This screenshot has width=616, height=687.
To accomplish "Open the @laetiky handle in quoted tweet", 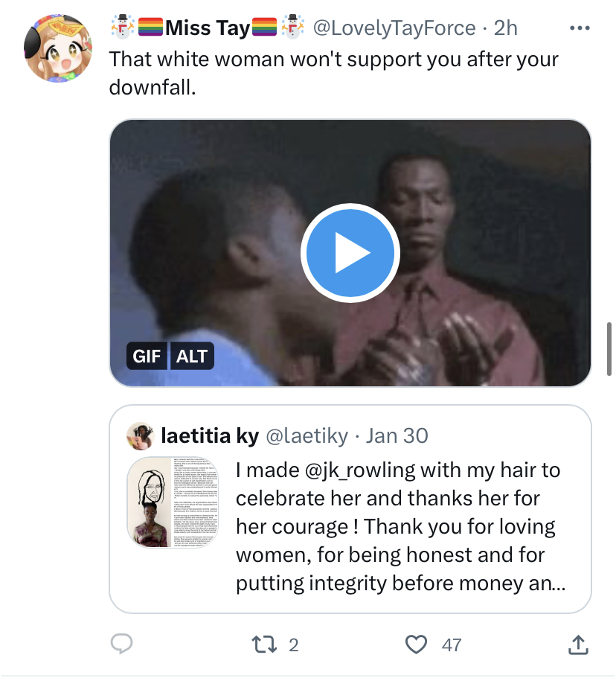I will pyautogui.click(x=307, y=436).
